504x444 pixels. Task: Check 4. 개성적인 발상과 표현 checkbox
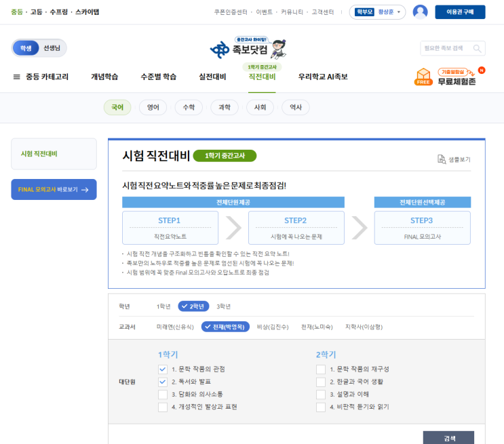click(x=163, y=407)
